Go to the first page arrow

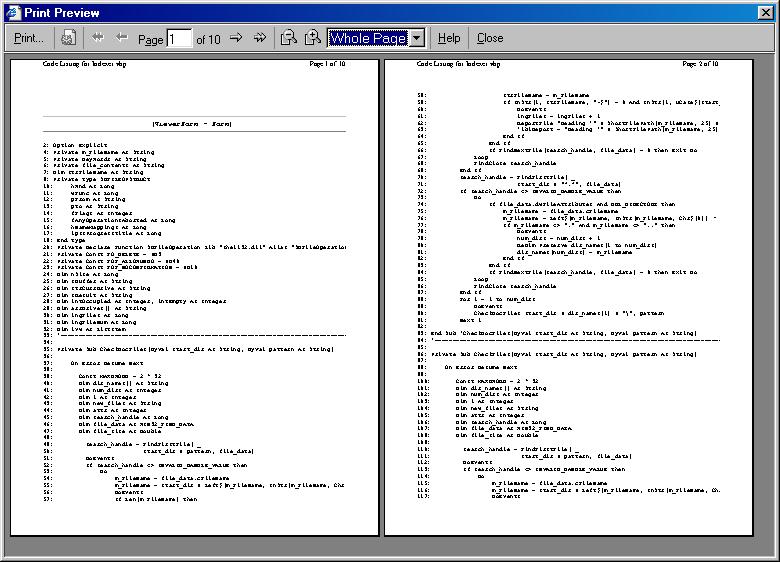98,38
